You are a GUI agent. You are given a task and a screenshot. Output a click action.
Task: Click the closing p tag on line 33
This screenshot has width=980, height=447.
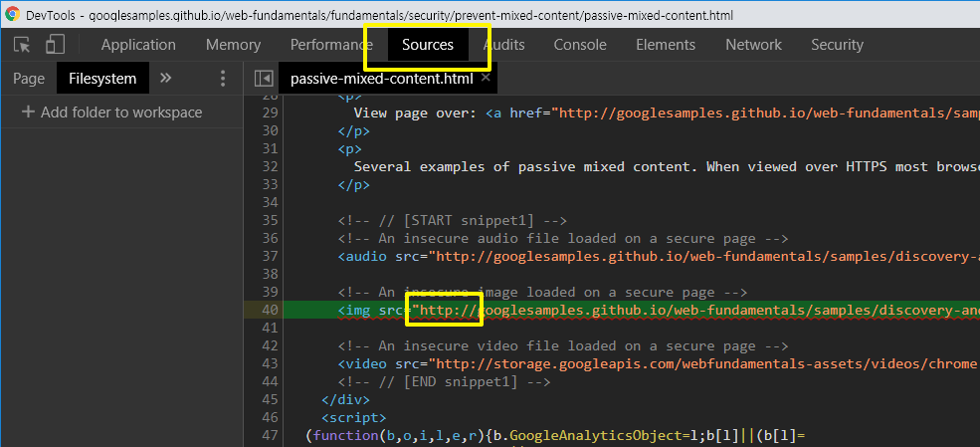(x=354, y=185)
